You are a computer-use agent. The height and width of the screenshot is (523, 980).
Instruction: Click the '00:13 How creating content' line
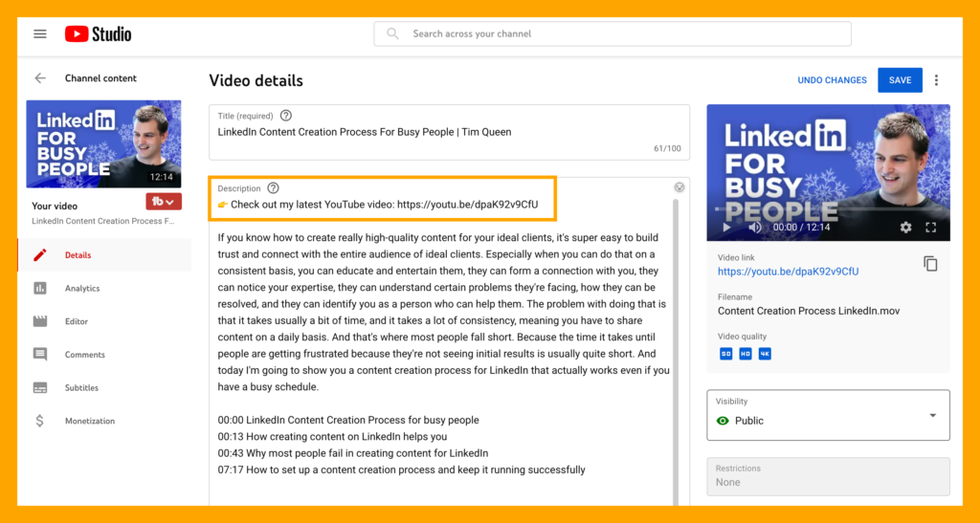(332, 436)
